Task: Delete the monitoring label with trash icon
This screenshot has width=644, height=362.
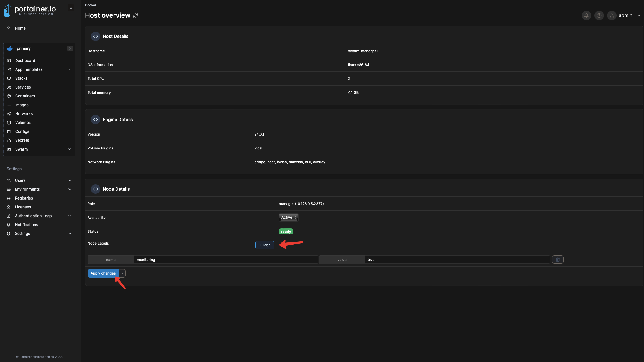Action: point(558,260)
